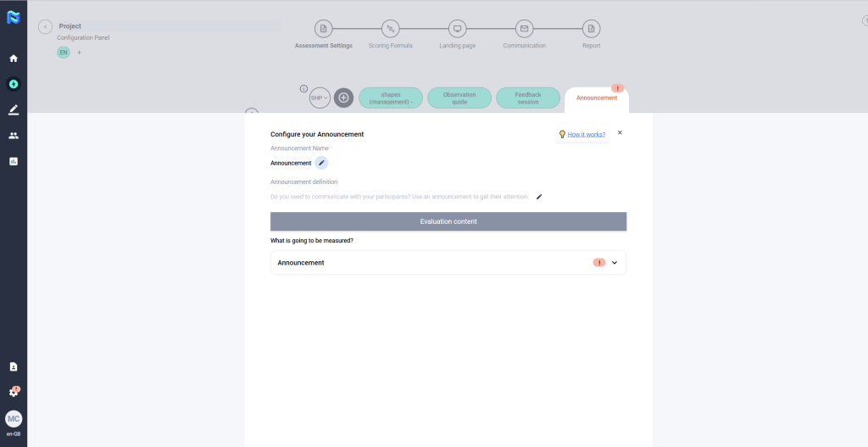868x447 pixels.
Task: Edit the Announcement name with pencil icon
Action: tap(321, 163)
